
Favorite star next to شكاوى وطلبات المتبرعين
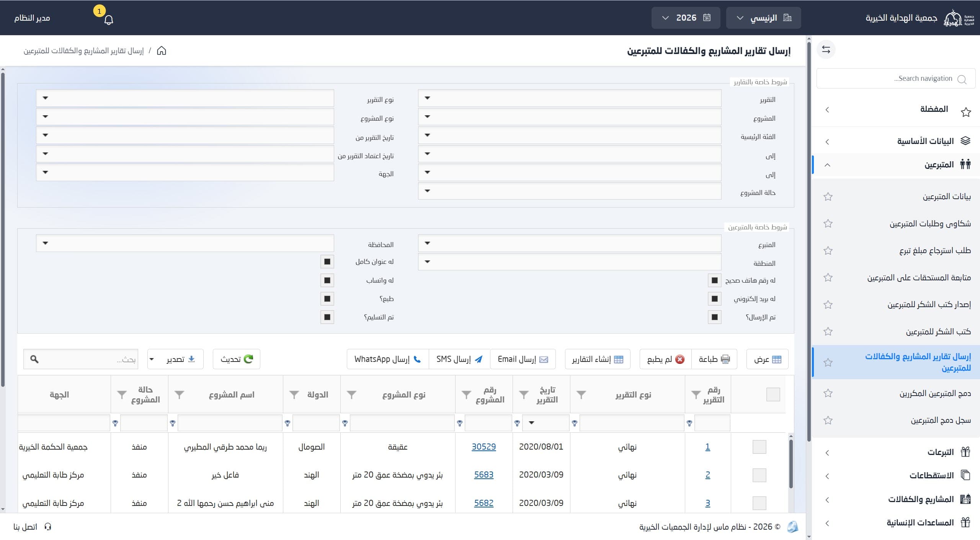pyautogui.click(x=828, y=224)
